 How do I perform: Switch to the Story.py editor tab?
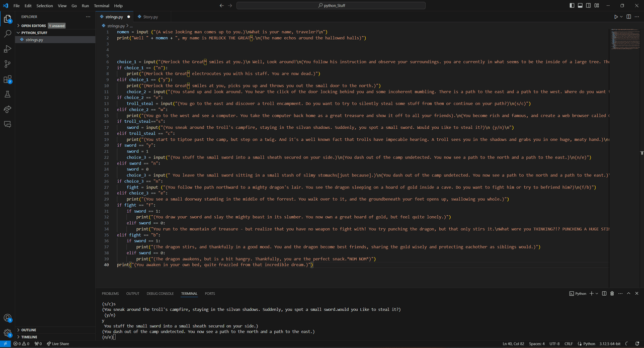150,17
